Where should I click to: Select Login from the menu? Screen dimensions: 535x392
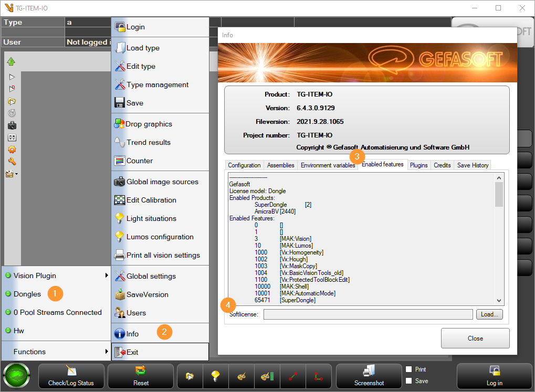160,27
